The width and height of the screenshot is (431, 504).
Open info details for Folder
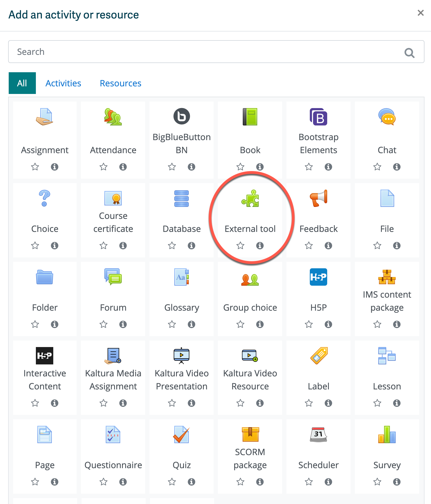(x=55, y=324)
